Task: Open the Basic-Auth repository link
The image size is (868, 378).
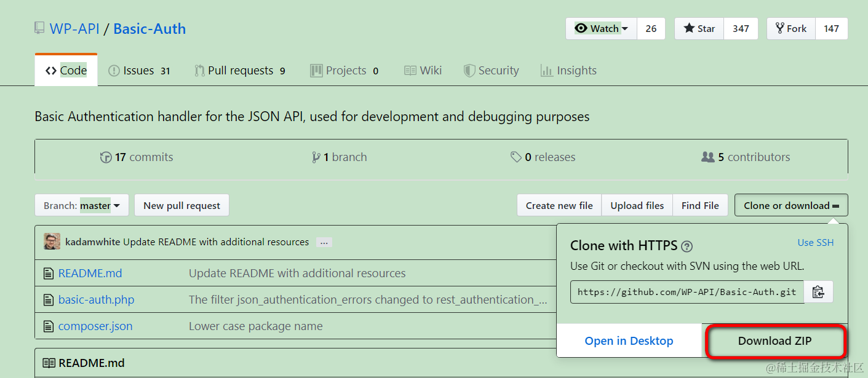Action: pyautogui.click(x=149, y=29)
